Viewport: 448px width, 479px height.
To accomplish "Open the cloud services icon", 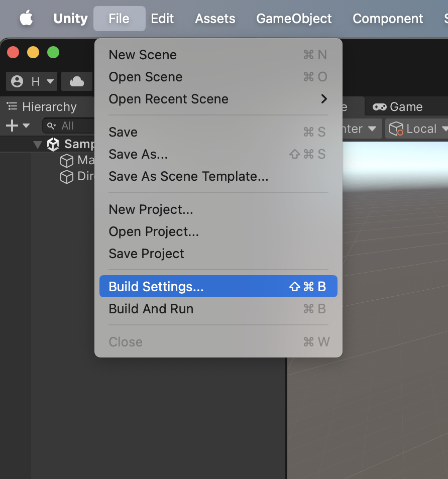I will 77,81.
